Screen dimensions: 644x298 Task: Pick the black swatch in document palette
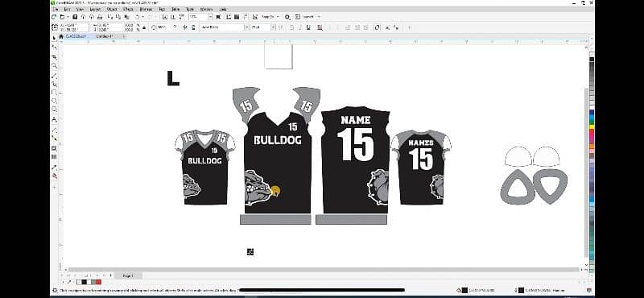[85, 282]
